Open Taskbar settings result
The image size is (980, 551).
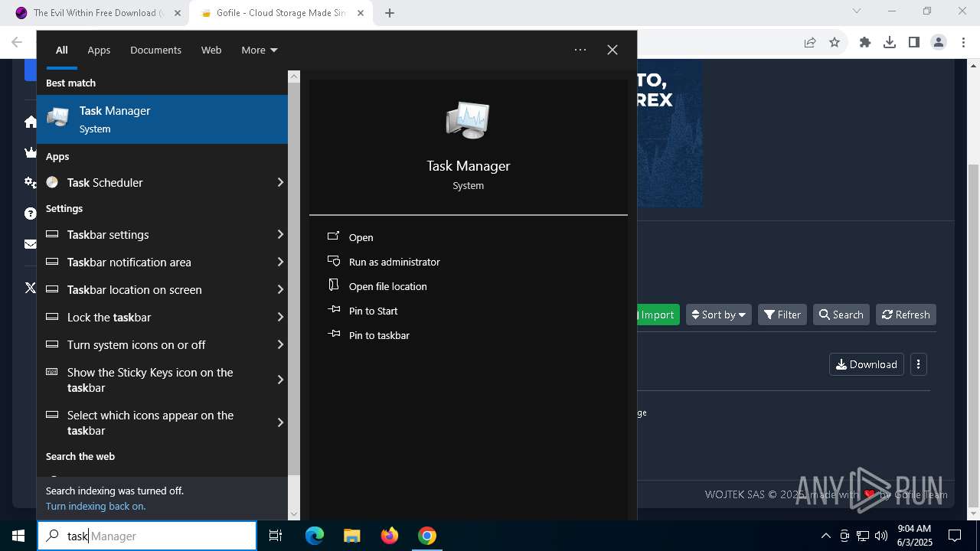point(162,234)
